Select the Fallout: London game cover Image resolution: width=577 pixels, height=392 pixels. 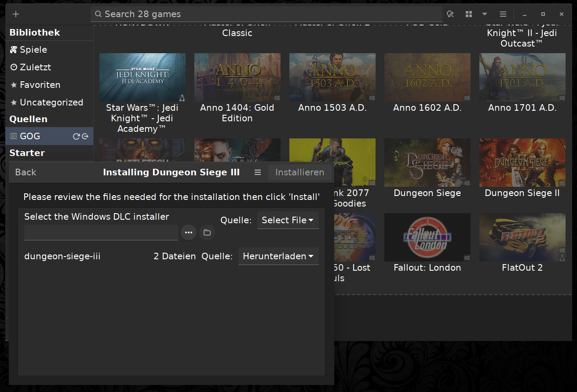(427, 237)
